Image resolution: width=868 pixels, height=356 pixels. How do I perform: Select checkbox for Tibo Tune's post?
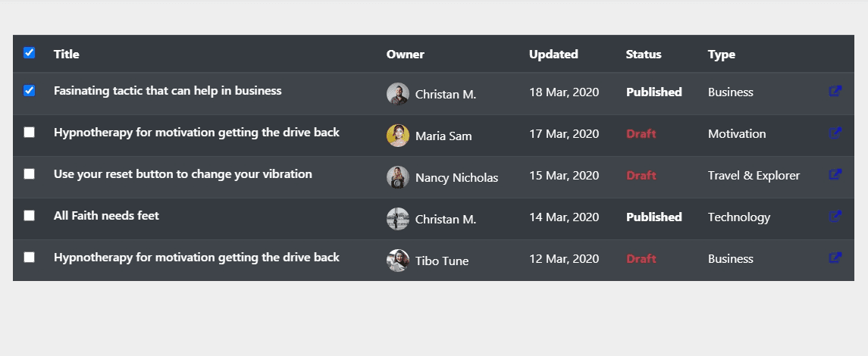click(30, 258)
